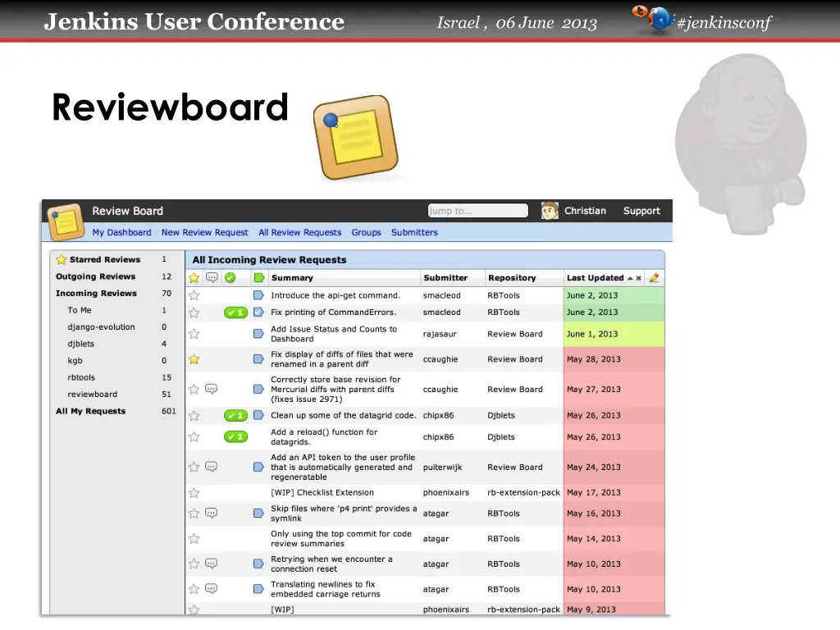Open submitter smacleod on the api-get row

coord(441,295)
